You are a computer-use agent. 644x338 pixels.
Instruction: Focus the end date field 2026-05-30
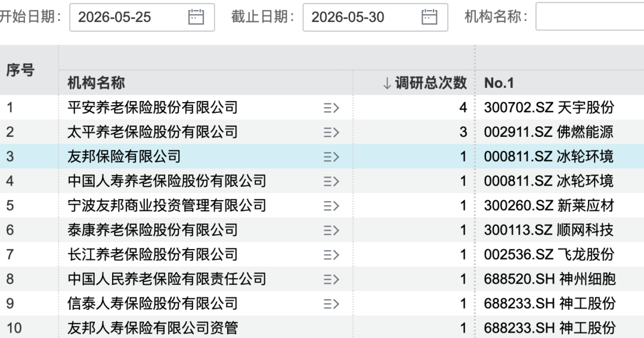pos(376,17)
